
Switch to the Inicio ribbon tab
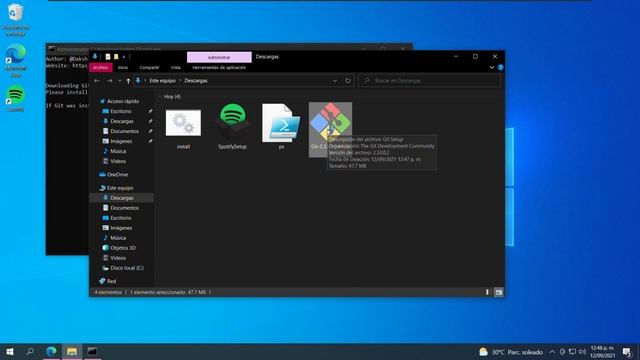tap(123, 67)
